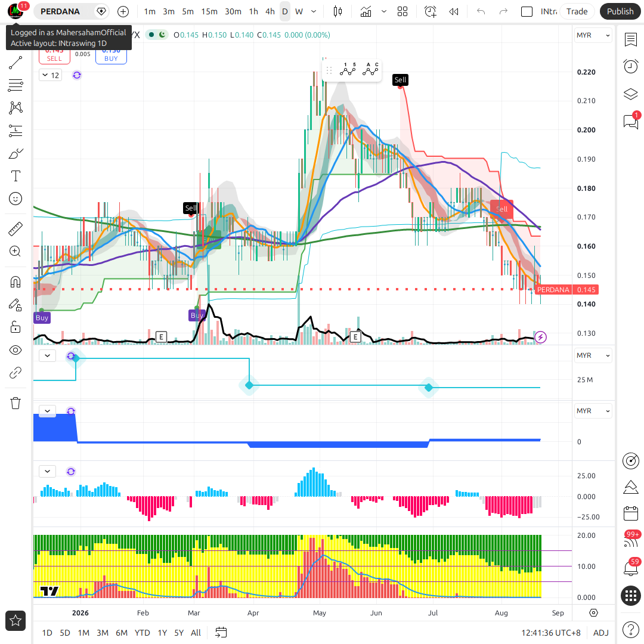Viewport: 644px width, 644px height.
Task: Click the purple lightning bolt marker on the volume pane
Action: pos(540,338)
